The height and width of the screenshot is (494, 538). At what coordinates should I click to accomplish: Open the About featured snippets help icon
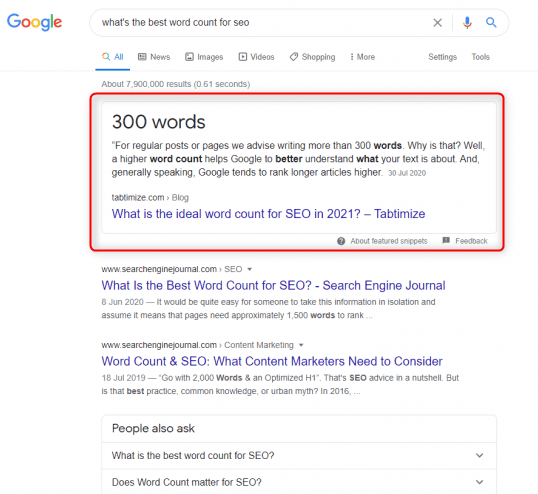pyautogui.click(x=341, y=241)
